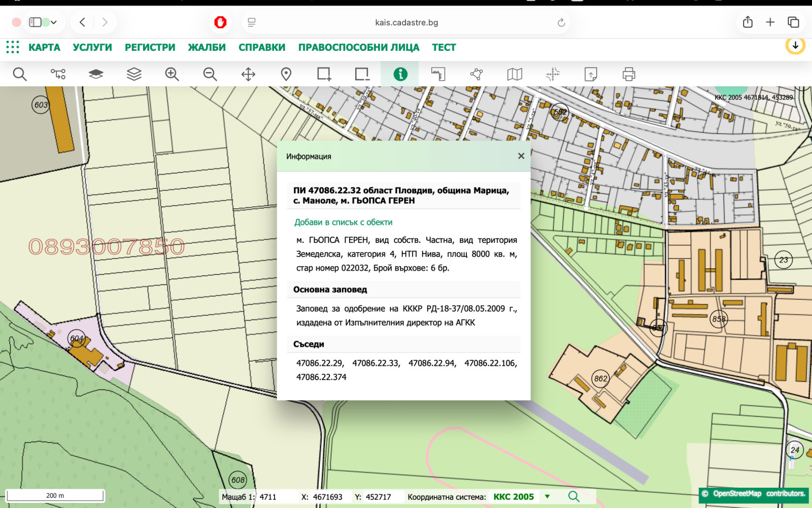Click the yellow download arrow indicator
Viewport: 812px width, 508px height.
point(795,45)
